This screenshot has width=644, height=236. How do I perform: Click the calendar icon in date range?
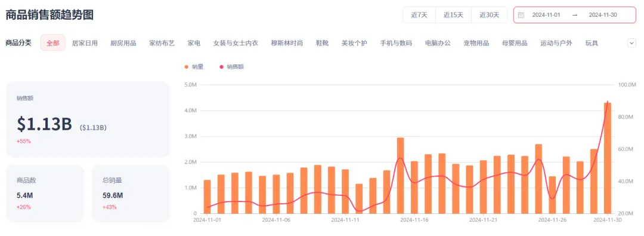pyautogui.click(x=521, y=16)
